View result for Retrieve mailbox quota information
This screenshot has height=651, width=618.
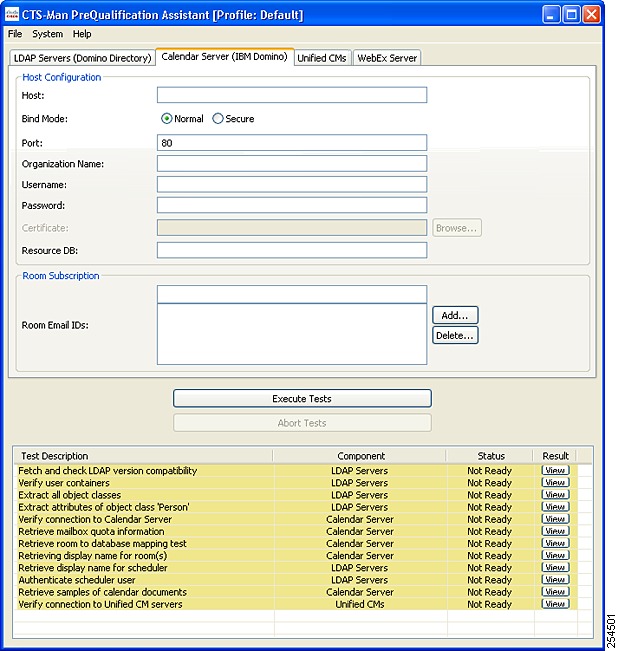point(555,531)
